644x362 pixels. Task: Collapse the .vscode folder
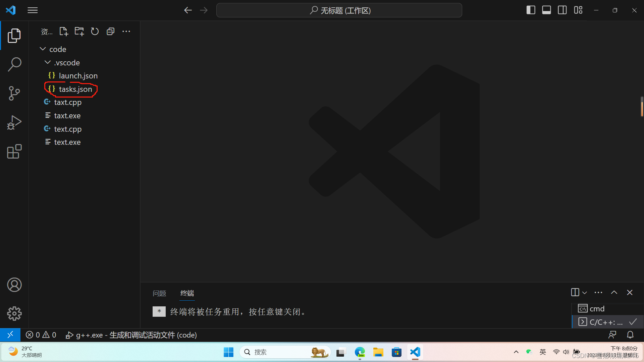coord(48,63)
